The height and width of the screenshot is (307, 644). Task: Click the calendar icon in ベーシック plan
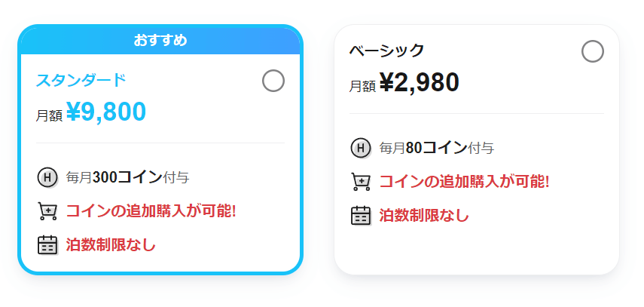click(x=361, y=216)
